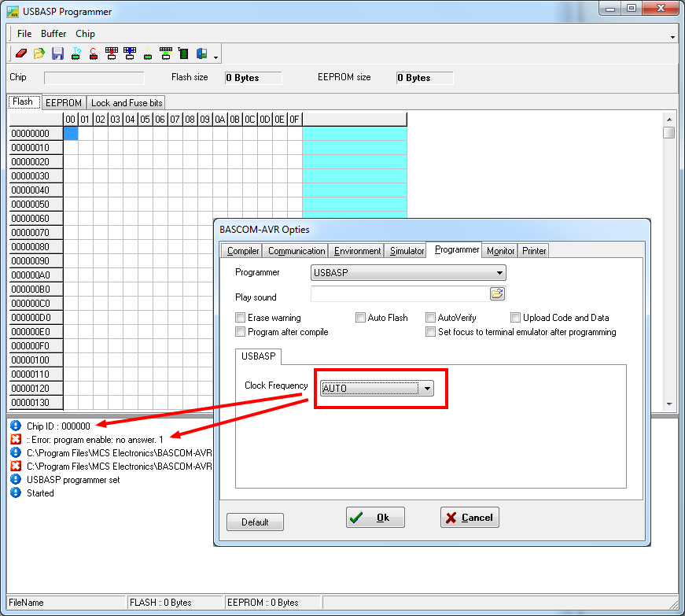The image size is (685, 616).
Task: Click the Verify chip toolbar icon
Action: pos(166,53)
